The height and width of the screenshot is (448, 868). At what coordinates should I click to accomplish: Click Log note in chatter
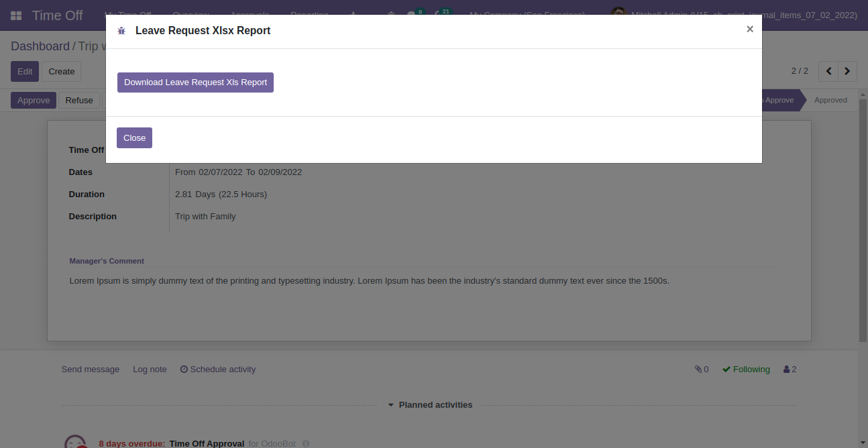point(150,370)
